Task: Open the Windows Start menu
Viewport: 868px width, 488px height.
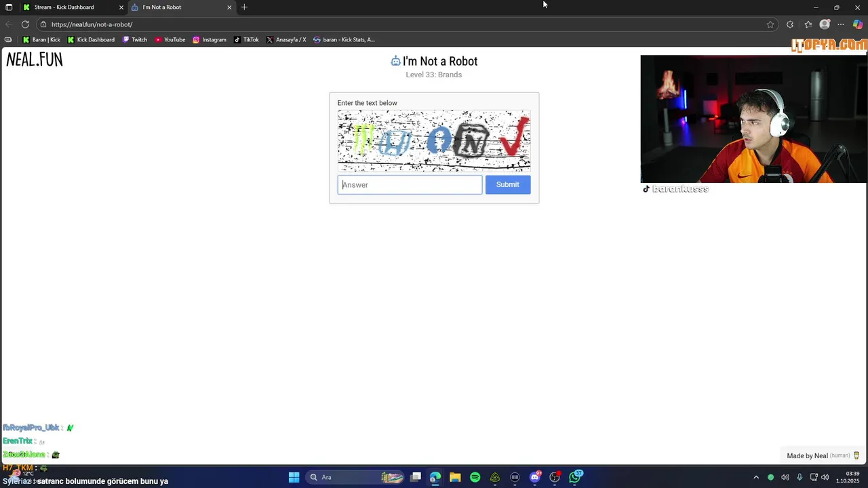Action: click(294, 477)
